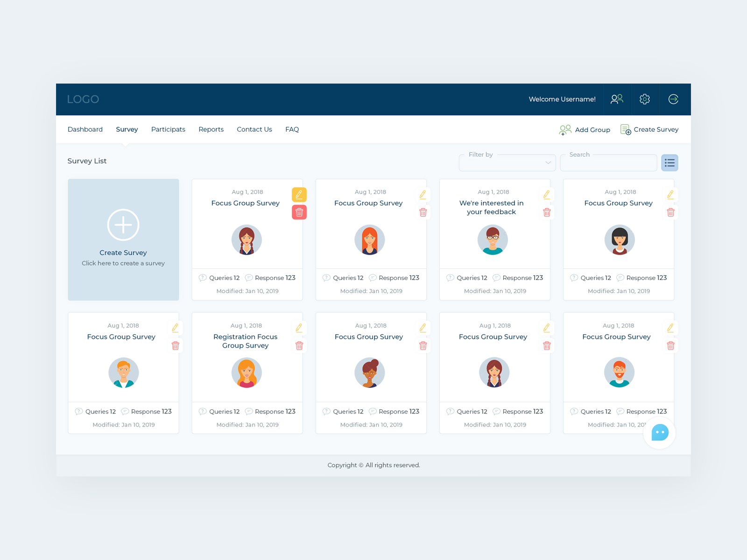The height and width of the screenshot is (560, 747).
Task: Open the Reports section
Action: 211,129
